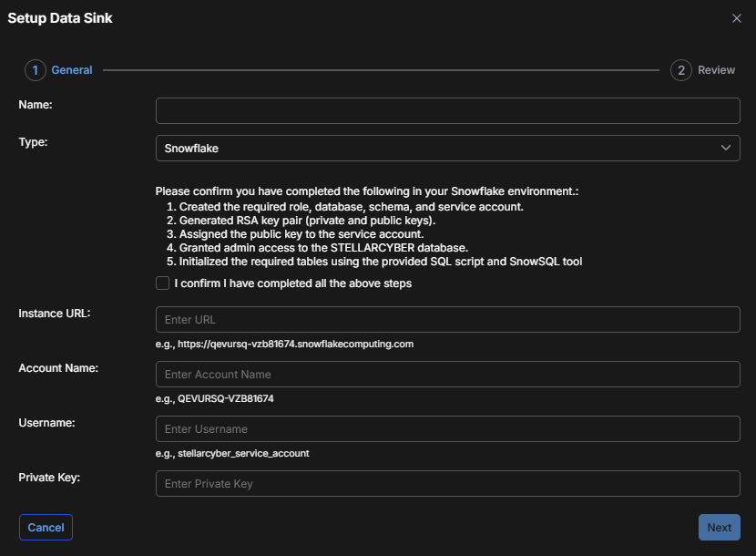Expand the chevron arrow in Type field
This screenshot has width=756, height=556.
coord(726,148)
